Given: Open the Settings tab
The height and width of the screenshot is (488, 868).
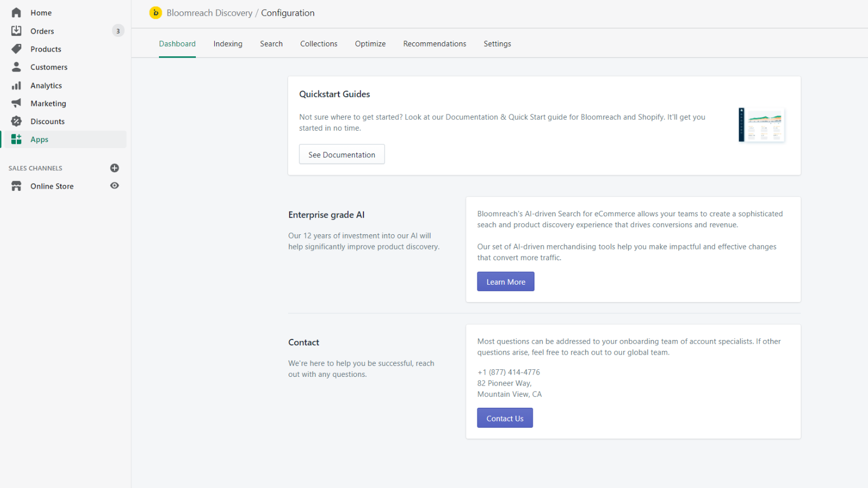Looking at the screenshot, I should point(497,44).
